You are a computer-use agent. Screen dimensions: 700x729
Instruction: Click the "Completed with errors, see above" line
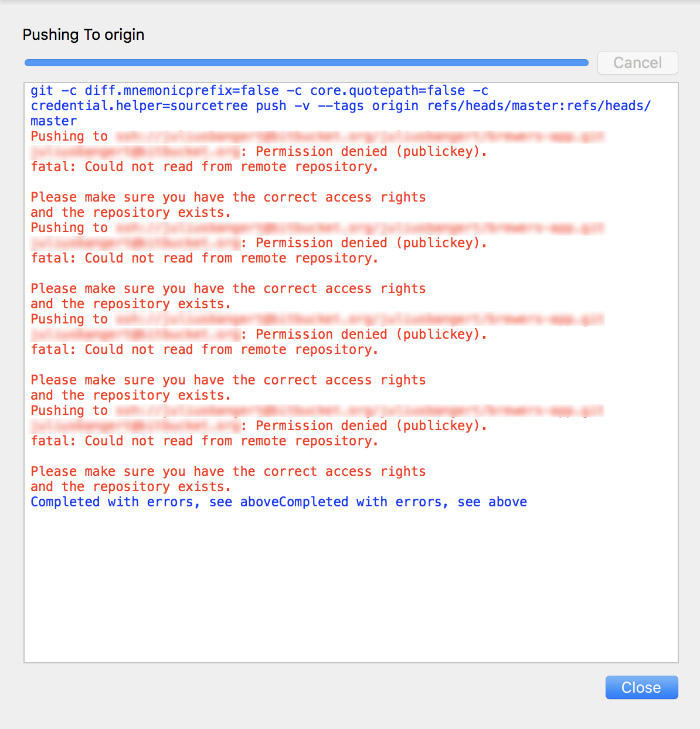[279, 502]
